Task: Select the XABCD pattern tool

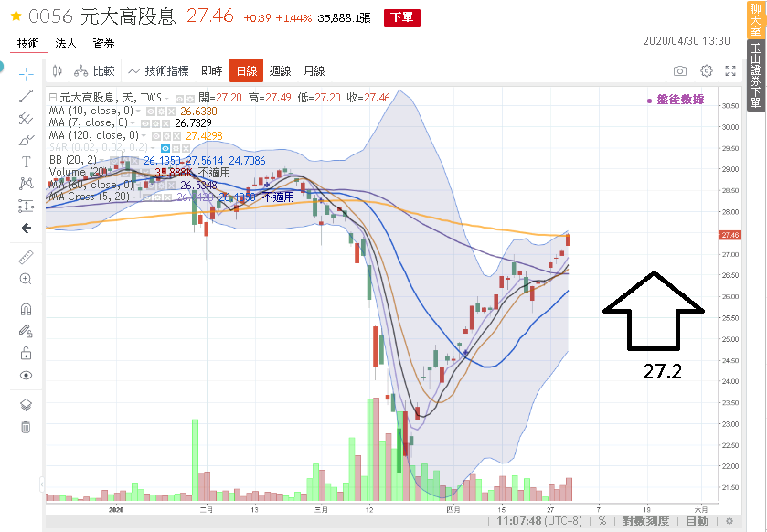Action: (x=26, y=184)
